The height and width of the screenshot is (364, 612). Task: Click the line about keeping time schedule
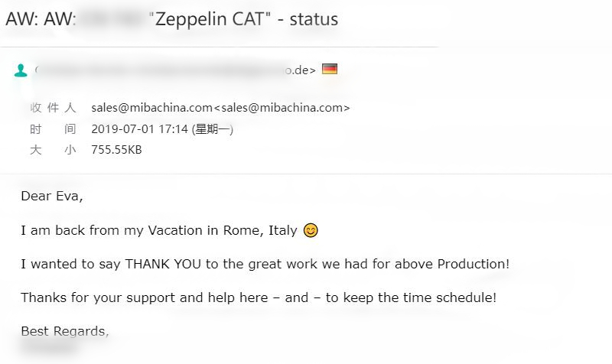point(259,297)
